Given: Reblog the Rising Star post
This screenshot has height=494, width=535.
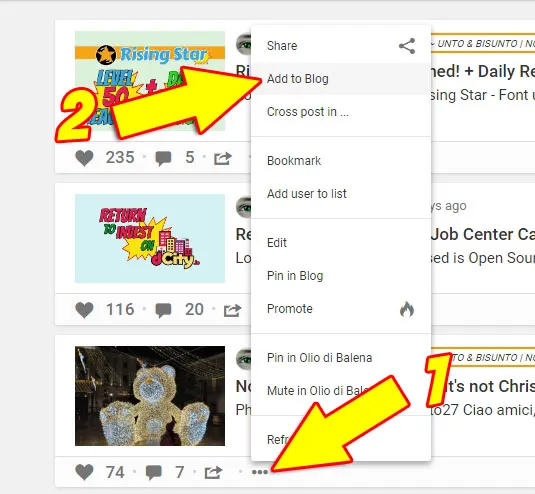Looking at the screenshot, I should click(x=223, y=158).
